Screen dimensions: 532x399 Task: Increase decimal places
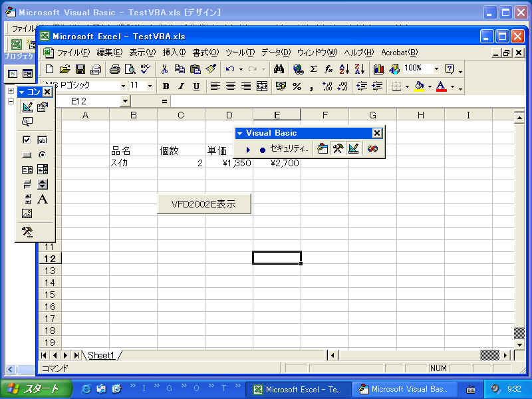tap(327, 86)
